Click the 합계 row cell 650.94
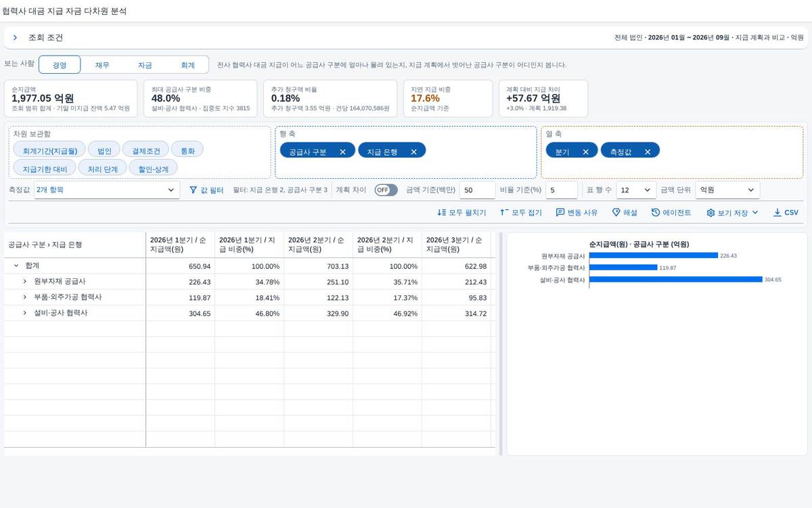Screen dimensions: 812x508 coord(181,266)
